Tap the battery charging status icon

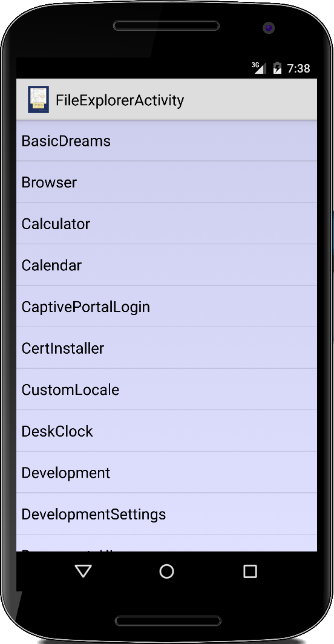point(278,68)
